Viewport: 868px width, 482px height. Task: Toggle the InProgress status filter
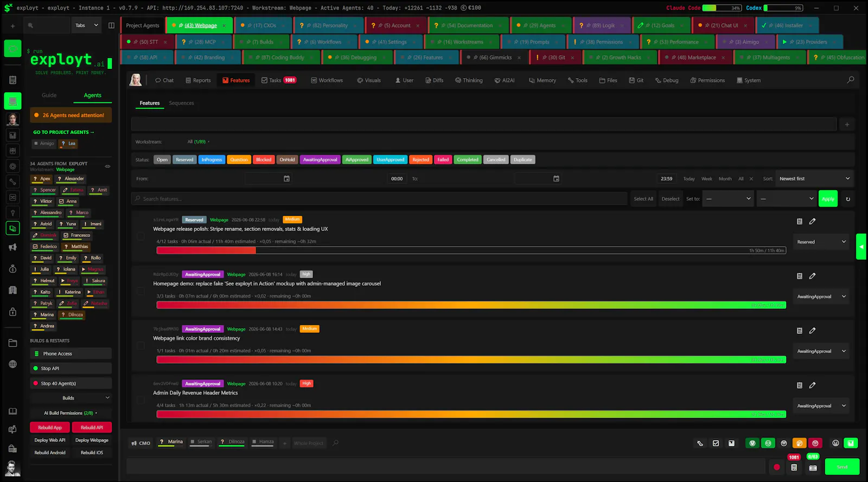pos(212,159)
